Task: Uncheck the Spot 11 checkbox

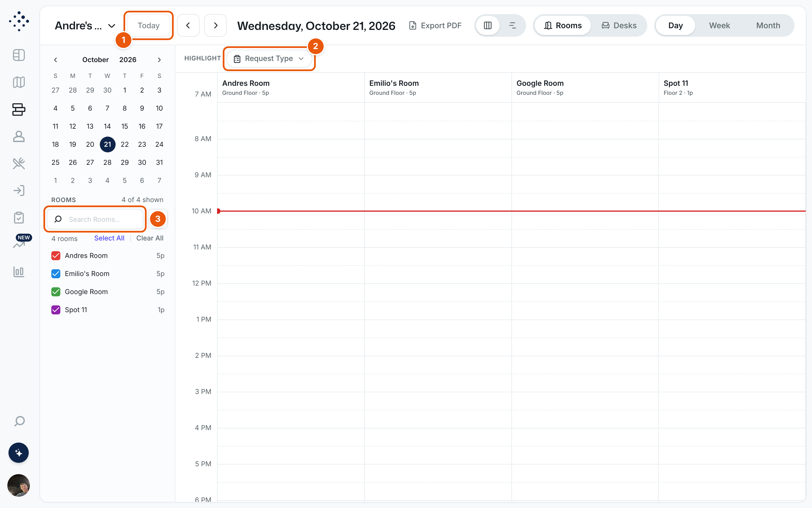Action: click(x=56, y=310)
